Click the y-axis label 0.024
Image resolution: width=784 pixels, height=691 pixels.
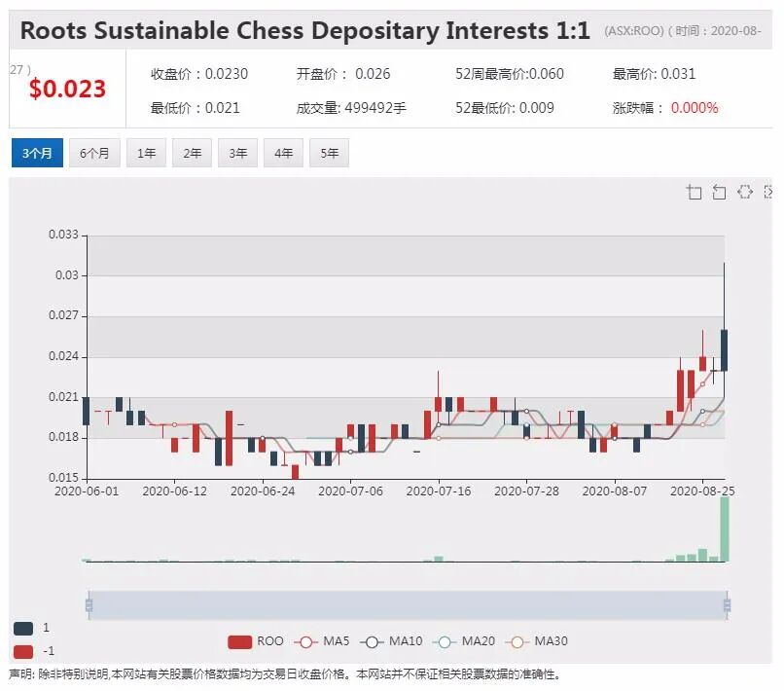[x=63, y=356]
